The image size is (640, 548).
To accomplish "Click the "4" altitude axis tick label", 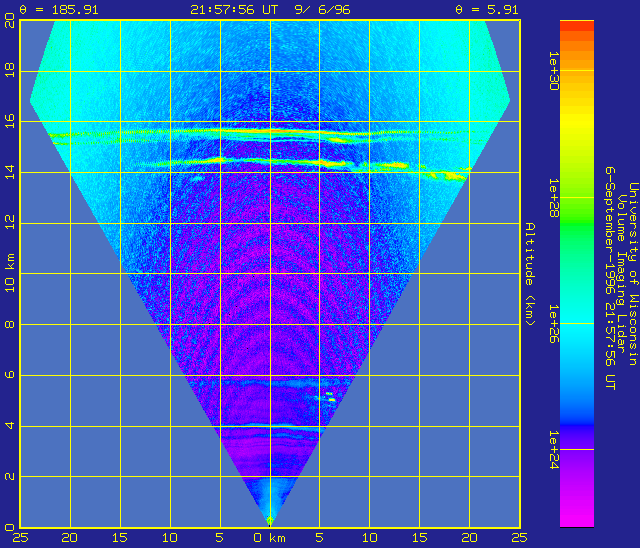I will tap(10, 426).
